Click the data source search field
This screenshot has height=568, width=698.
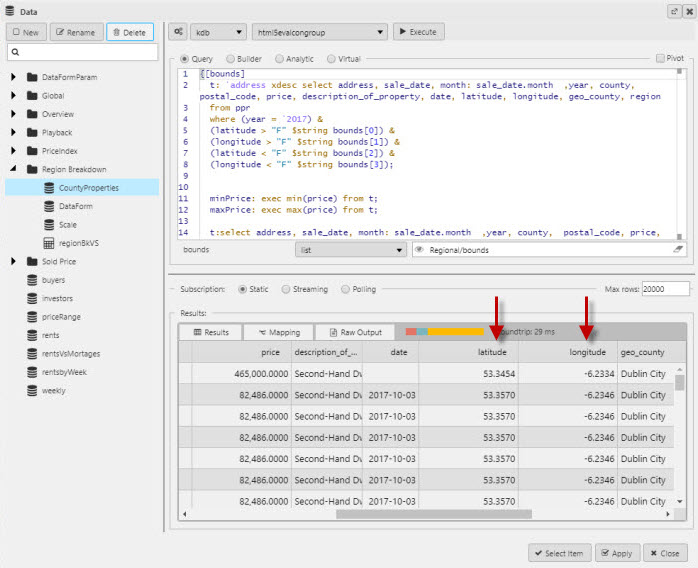(82, 52)
